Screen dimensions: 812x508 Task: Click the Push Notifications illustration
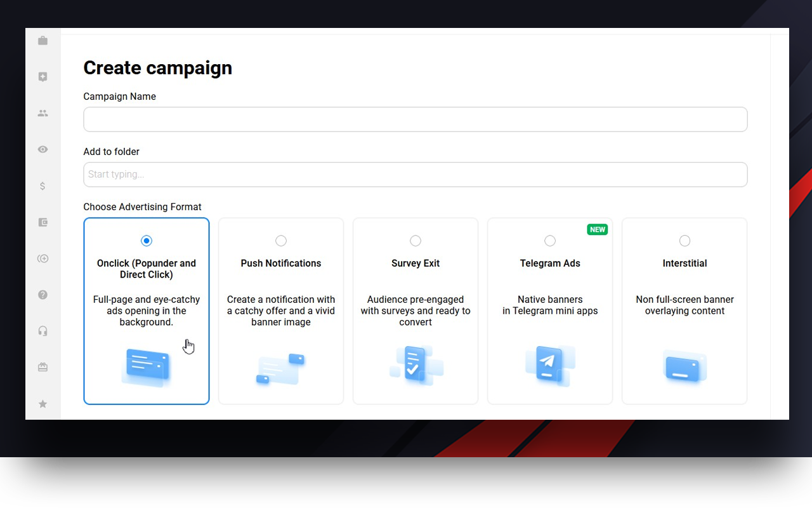(x=281, y=368)
